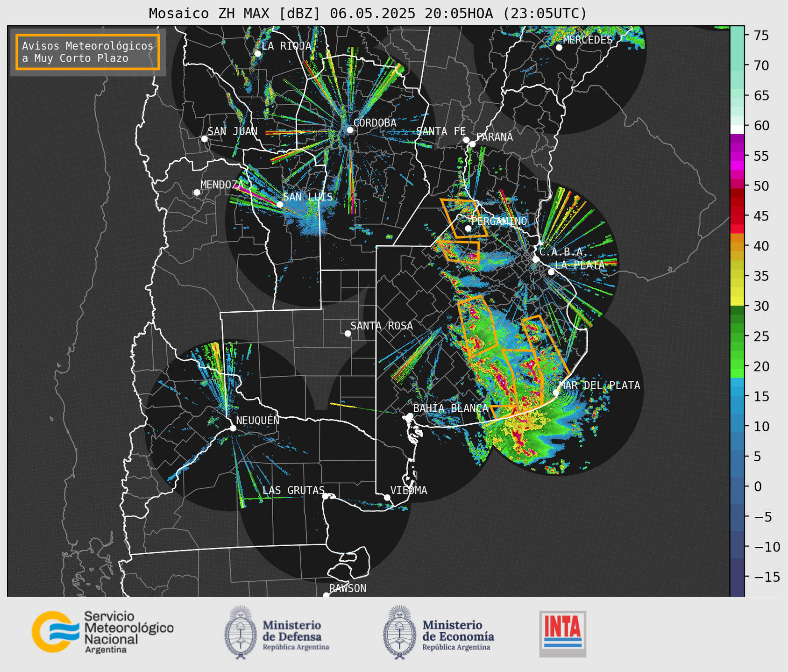Click the orange warning polygon around Pergamino

point(464,218)
